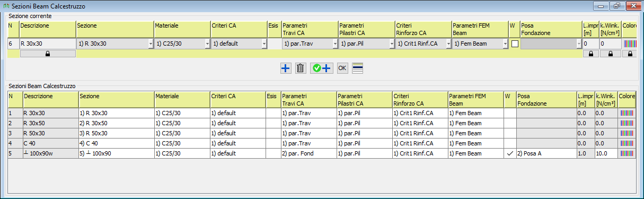Click the blue plus add section icon
Screen dimensions: 644x199
[286, 68]
